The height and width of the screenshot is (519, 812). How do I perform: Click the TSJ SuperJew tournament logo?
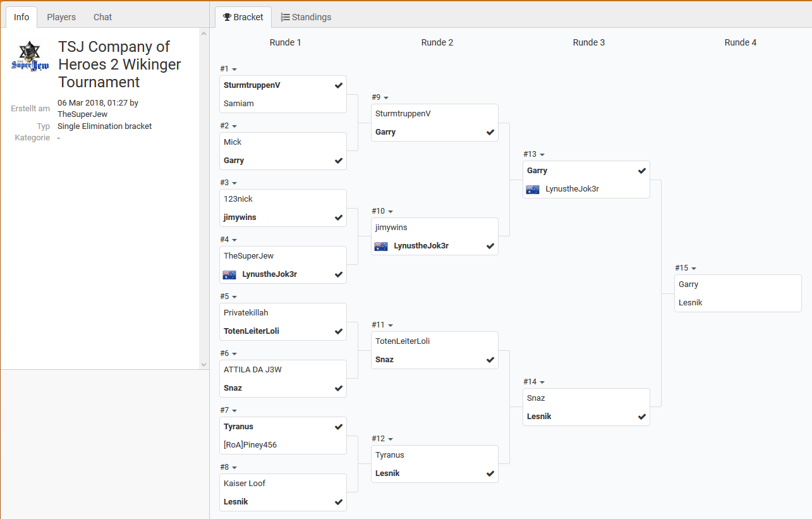click(30, 58)
